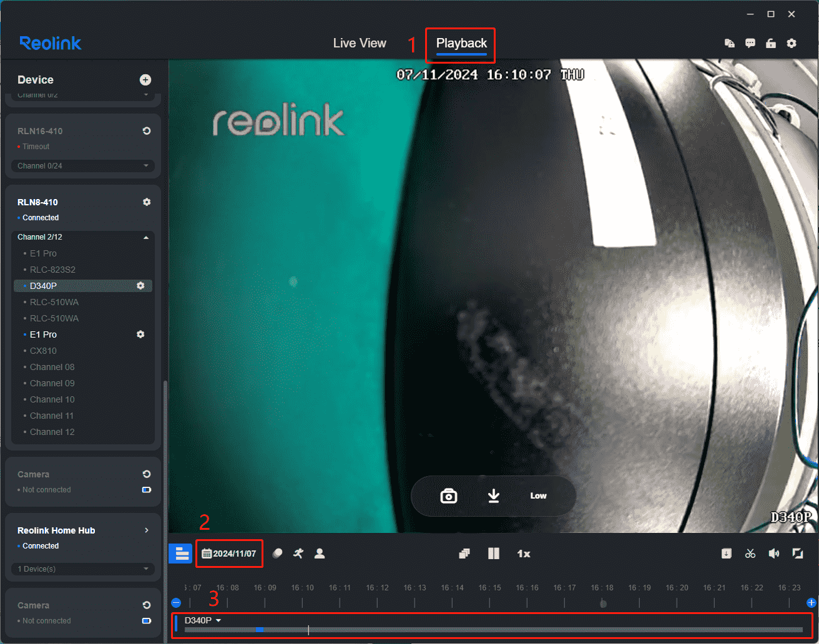This screenshot has width=819, height=644.
Task: Reconnect the first Camera device
Action: 147,474
